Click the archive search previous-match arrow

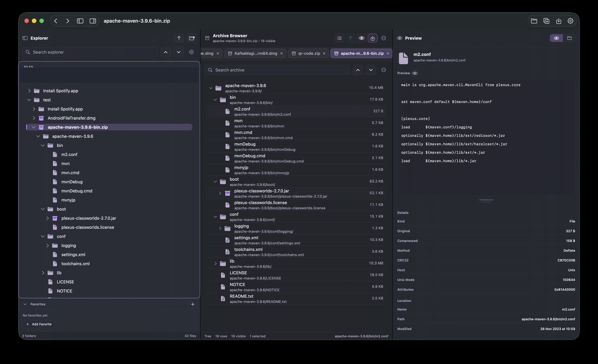pyautogui.click(x=358, y=70)
